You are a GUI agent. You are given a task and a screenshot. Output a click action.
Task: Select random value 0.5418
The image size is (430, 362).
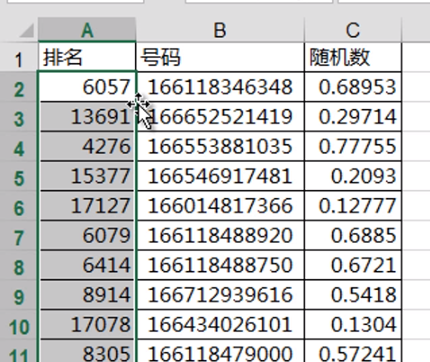point(353,295)
